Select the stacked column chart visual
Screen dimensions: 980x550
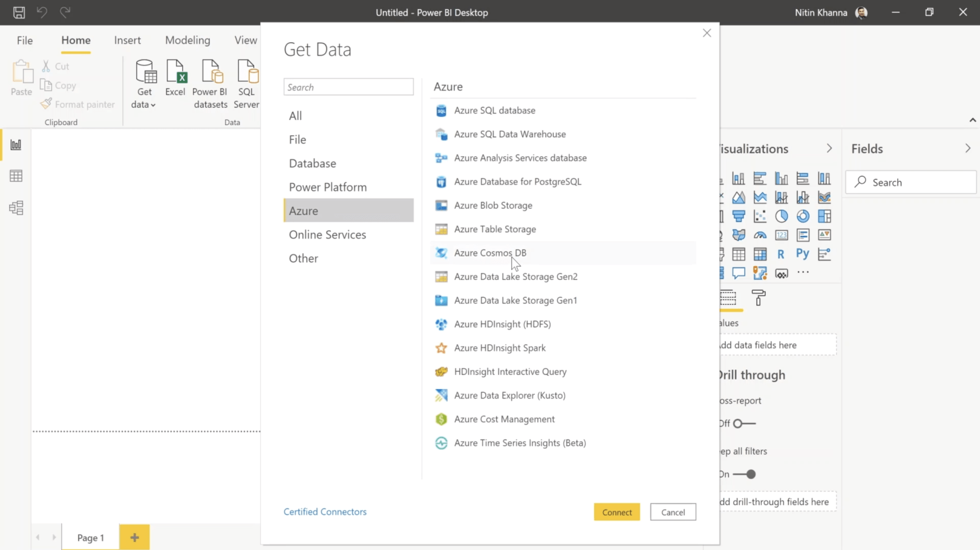(738, 178)
